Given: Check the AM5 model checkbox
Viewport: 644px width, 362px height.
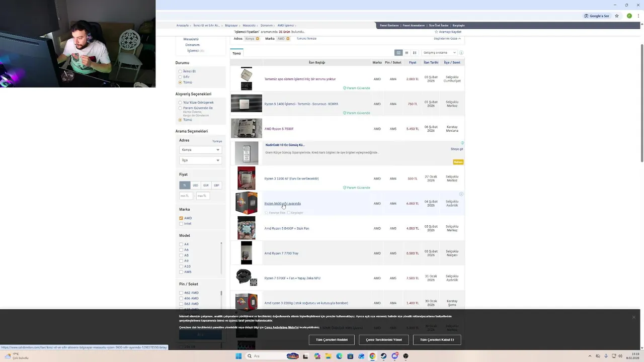Looking at the screenshot, I should click(x=181, y=272).
